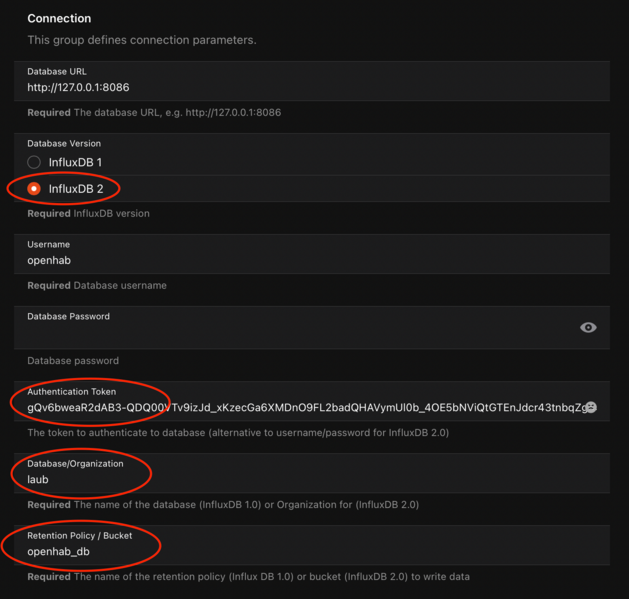This screenshot has height=599, width=629.
Task: Toggle Authentication Token visibility icon
Action: 590,407
